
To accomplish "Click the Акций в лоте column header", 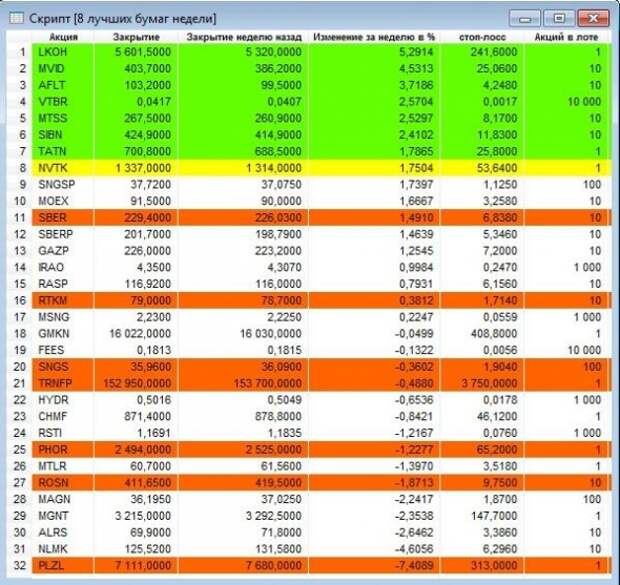I will tap(566, 37).
